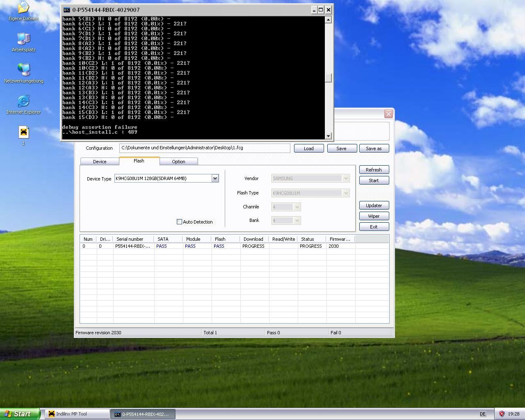Click the Start button in MP Tool

[374, 180]
